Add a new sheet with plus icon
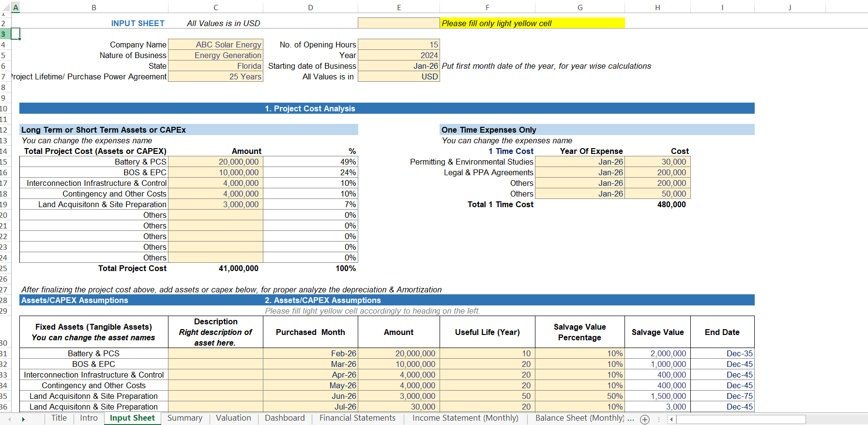The height and width of the screenshot is (425, 868). (645, 420)
